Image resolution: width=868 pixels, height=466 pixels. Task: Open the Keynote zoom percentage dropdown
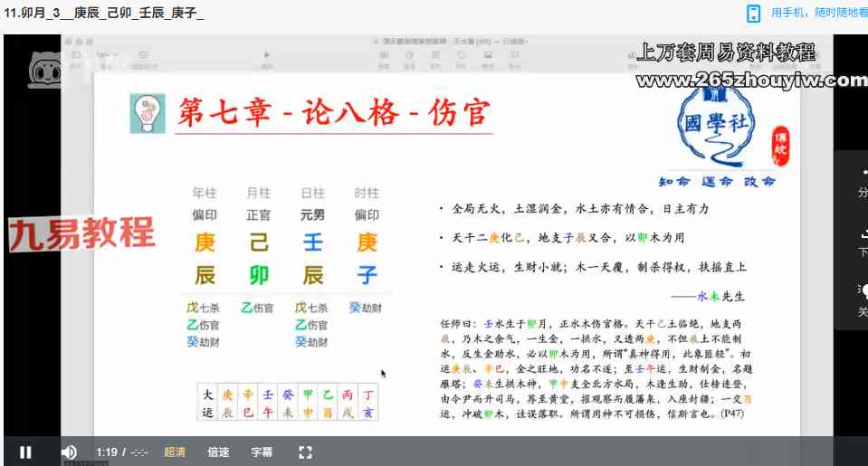click(107, 55)
